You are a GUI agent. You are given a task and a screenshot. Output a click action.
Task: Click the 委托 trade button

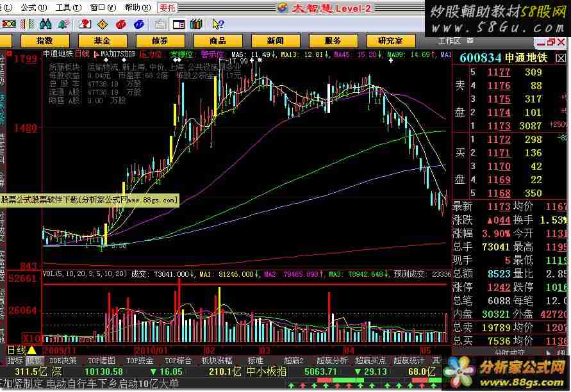tap(167, 8)
